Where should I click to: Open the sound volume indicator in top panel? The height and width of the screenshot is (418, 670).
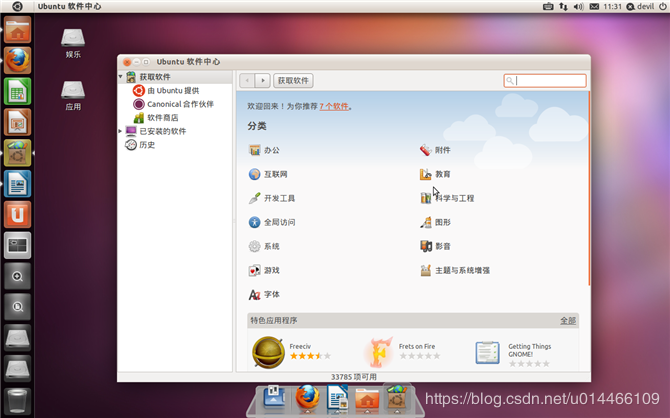click(579, 6)
